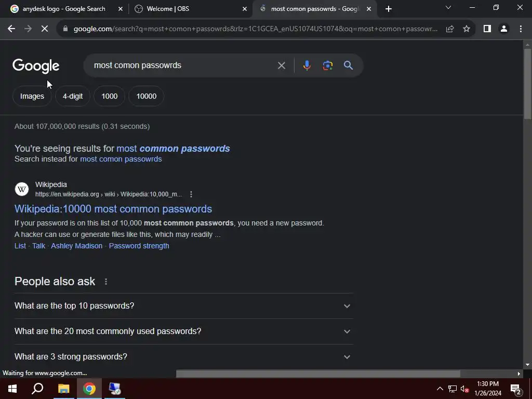Viewport: 532px width, 399px height.
Task: Open the Ashley Madison sitelink
Action: (x=76, y=246)
